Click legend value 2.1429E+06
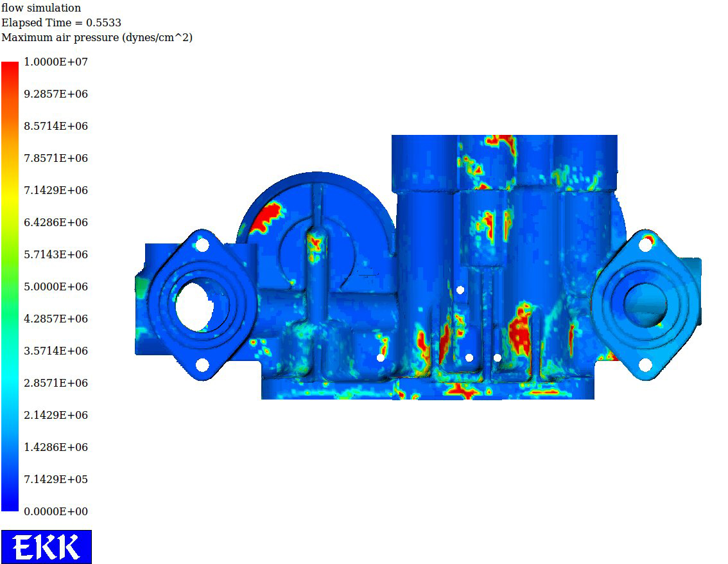Viewport: 728px width, 564px height. point(56,414)
